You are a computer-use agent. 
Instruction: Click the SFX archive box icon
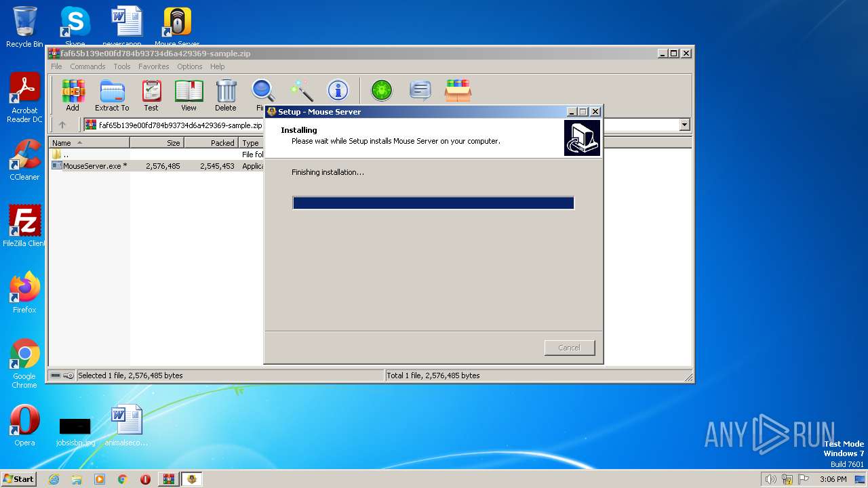click(x=458, y=90)
